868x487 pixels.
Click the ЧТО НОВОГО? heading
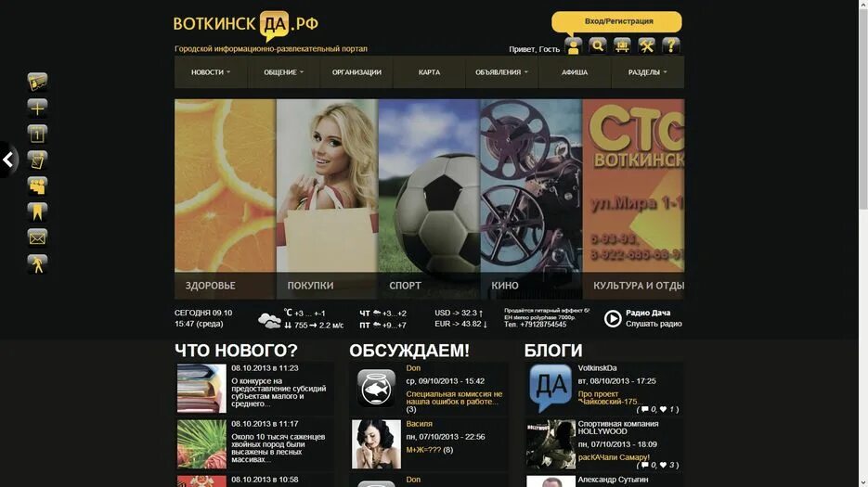(236, 351)
